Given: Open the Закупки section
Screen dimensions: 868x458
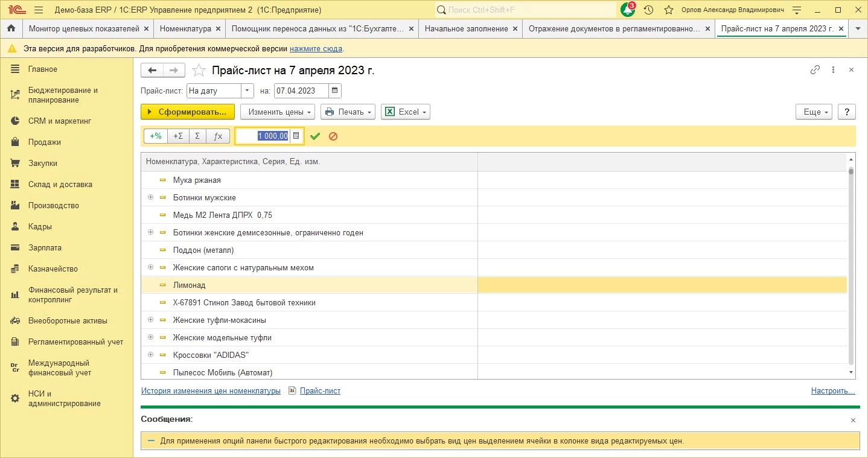Looking at the screenshot, I should 42,164.
